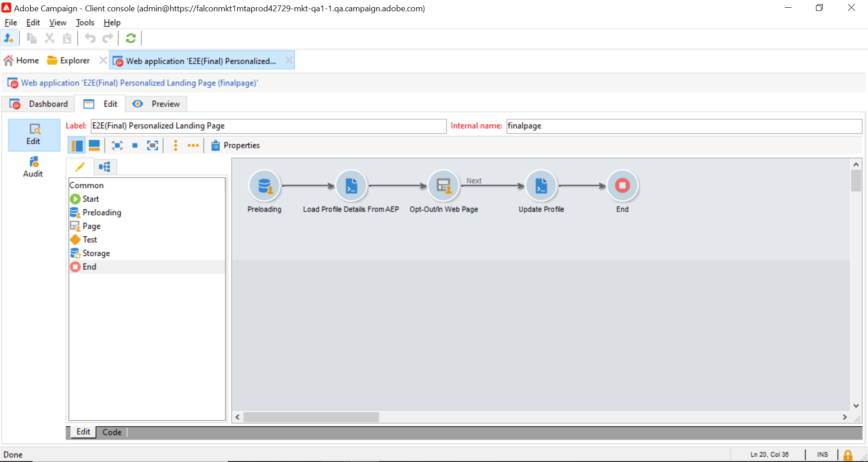Click the INS indicator in status bar
Viewport: 868px width, 462px height.
pos(822,455)
